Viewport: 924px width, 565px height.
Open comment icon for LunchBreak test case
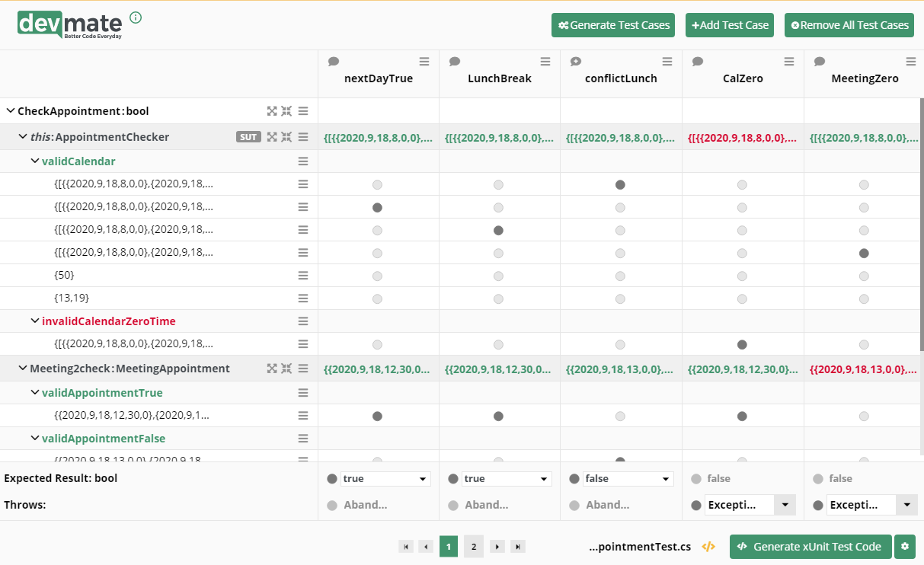click(455, 62)
